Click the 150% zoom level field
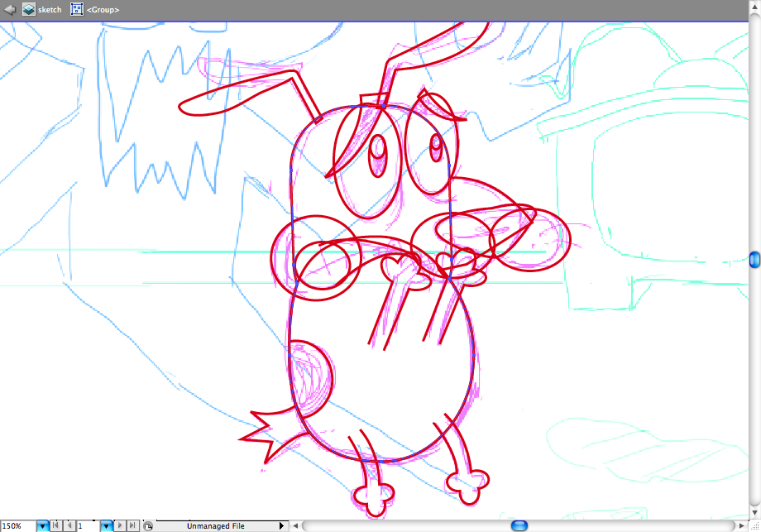The width and height of the screenshot is (761, 532). pos(18,525)
